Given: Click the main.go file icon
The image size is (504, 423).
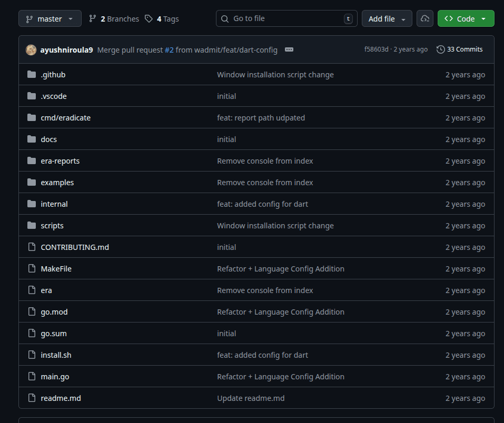Looking at the screenshot, I should (32, 377).
